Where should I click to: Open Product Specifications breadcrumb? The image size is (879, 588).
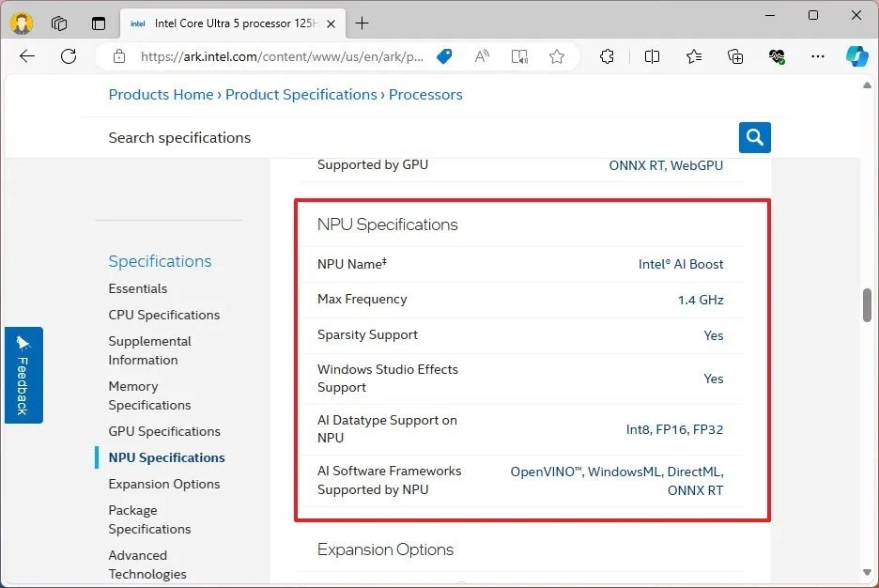[301, 94]
